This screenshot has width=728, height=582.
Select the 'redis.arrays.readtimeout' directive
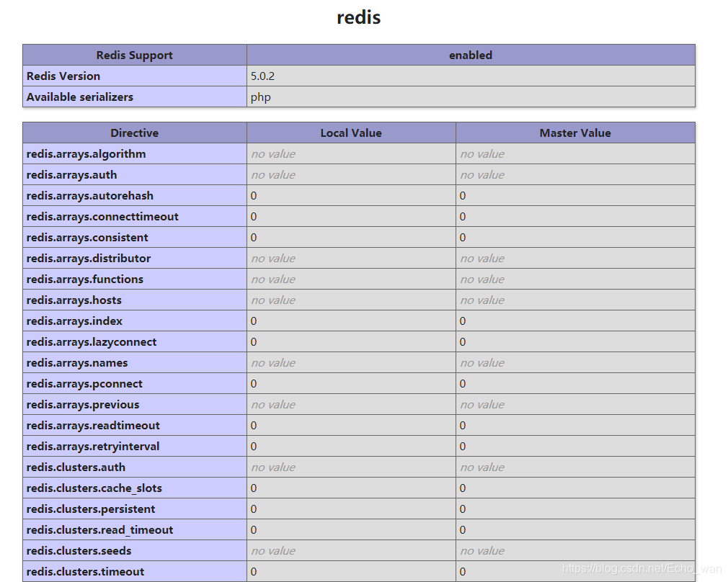93,426
